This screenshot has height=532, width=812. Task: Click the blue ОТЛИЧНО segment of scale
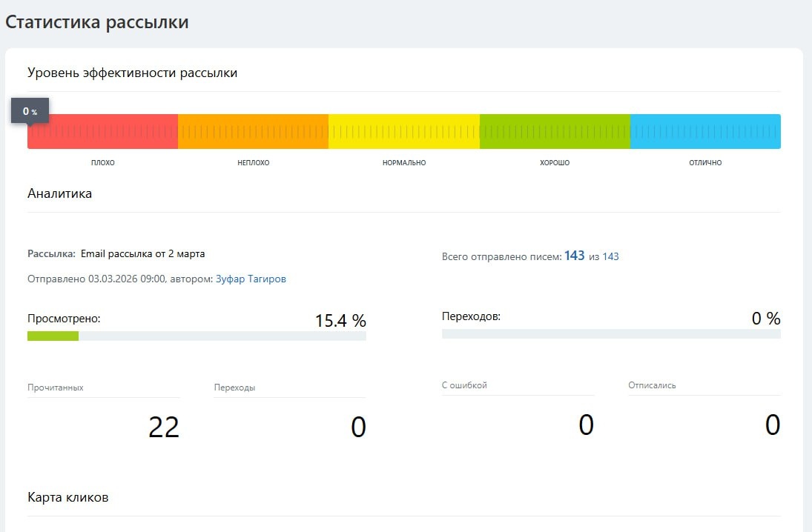705,131
